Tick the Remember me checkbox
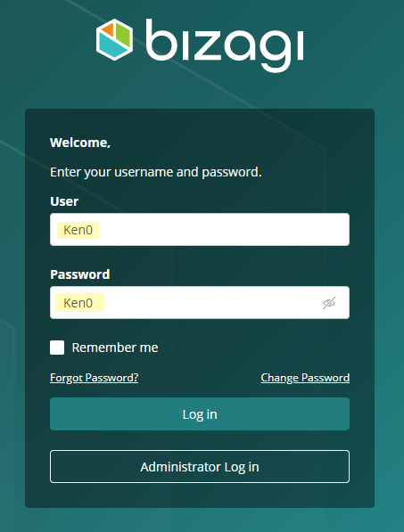The image size is (404, 532). 57,348
